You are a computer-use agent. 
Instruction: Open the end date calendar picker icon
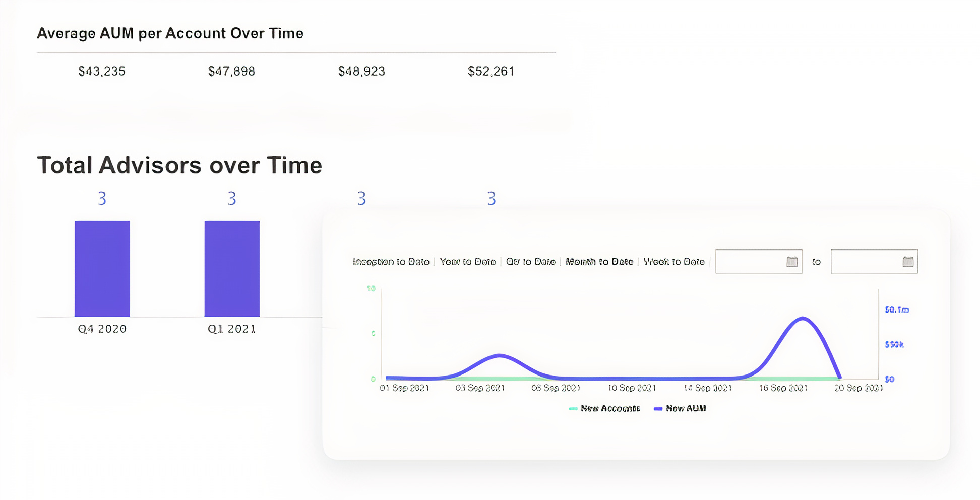(x=907, y=262)
